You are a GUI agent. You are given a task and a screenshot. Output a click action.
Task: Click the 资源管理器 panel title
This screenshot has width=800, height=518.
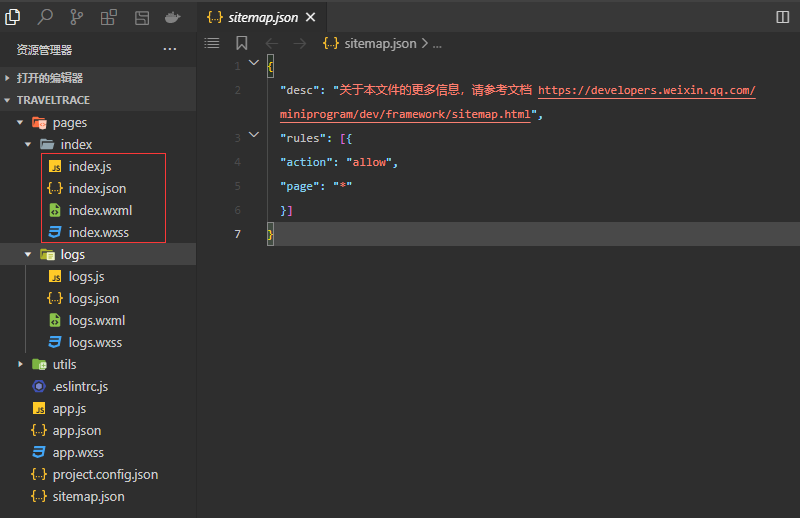click(44, 50)
